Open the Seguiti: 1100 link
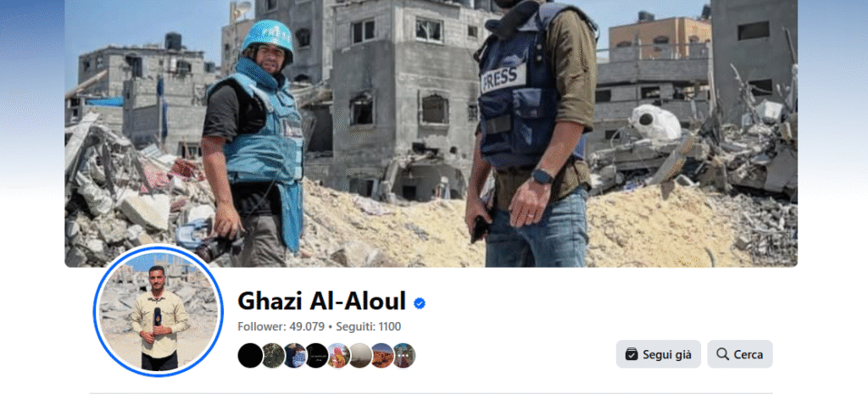Image resolution: width=868 pixels, height=400 pixels. pyautogui.click(x=368, y=326)
